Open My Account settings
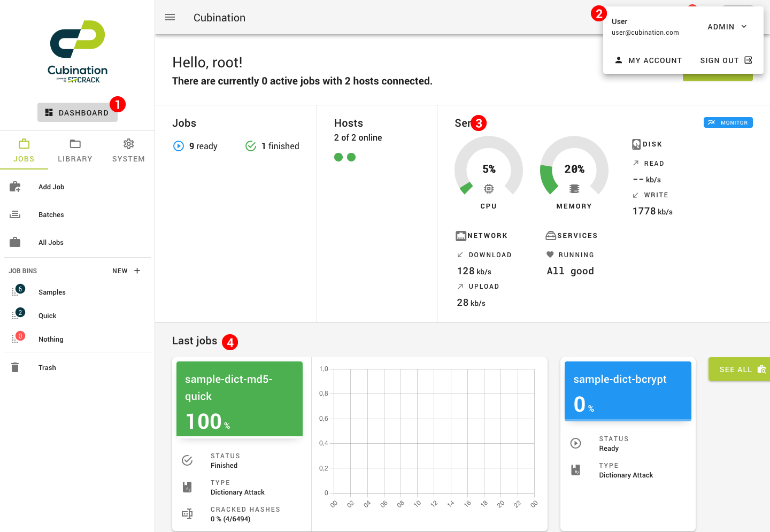The image size is (770, 532). click(648, 60)
